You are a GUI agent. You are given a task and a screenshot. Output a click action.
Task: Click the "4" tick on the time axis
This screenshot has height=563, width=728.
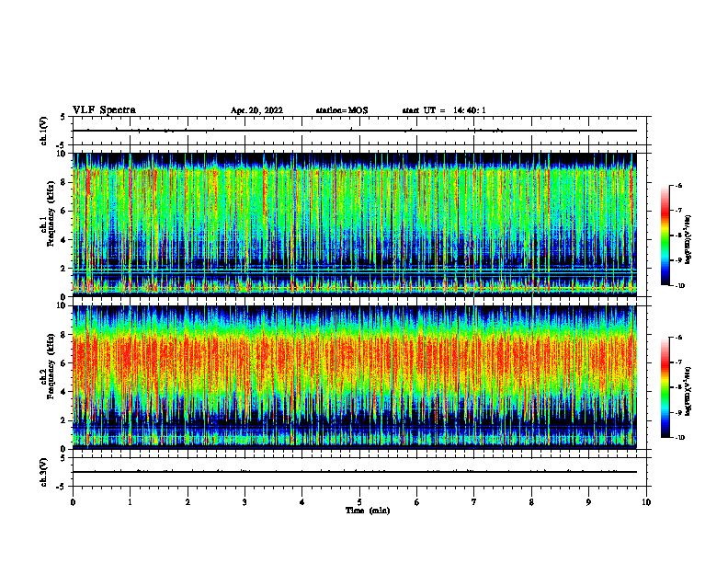coord(302,502)
